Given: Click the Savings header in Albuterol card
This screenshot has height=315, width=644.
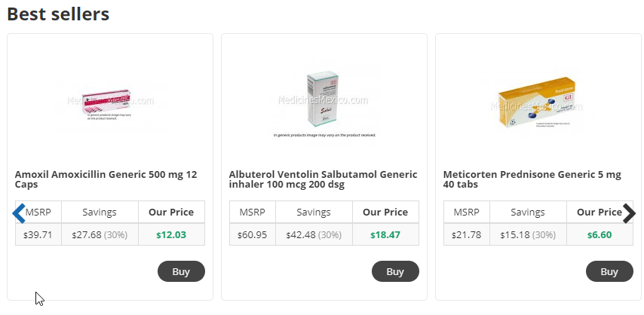Looking at the screenshot, I should point(314,213).
